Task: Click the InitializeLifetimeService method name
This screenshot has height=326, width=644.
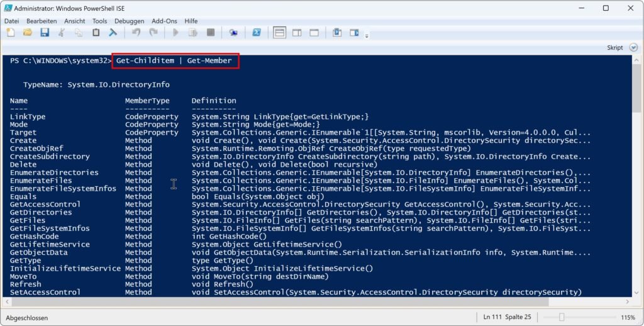Action: 65,269
